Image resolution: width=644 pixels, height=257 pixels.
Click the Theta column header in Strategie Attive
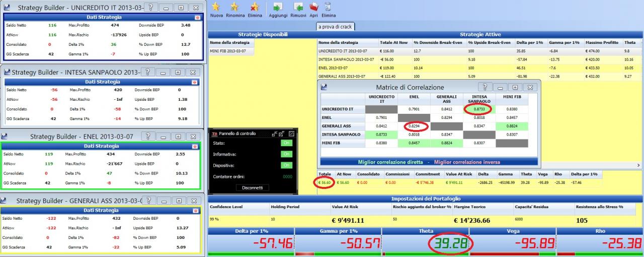pyautogui.click(x=630, y=42)
